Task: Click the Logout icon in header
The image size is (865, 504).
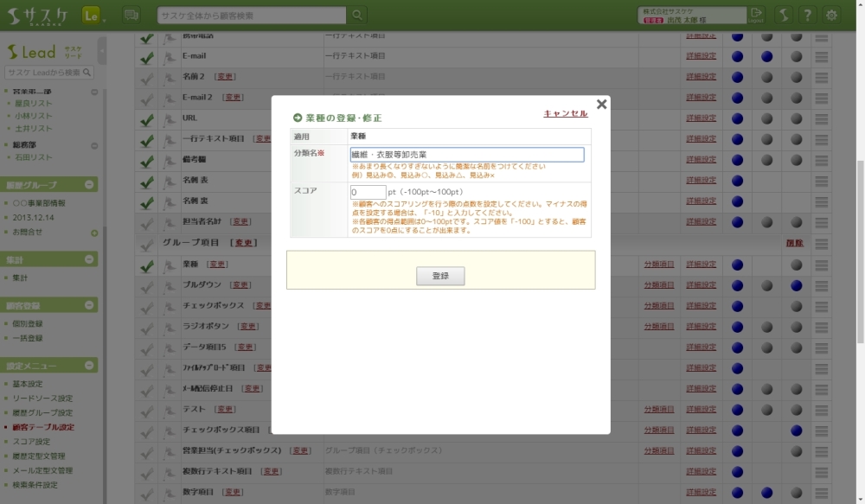Action: point(757,15)
